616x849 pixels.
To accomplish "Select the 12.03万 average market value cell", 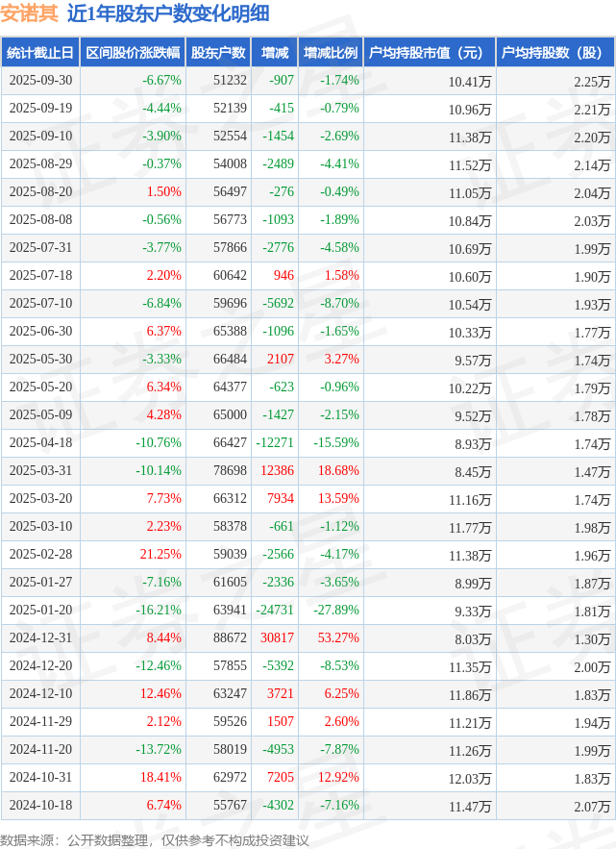I will coord(469,778).
